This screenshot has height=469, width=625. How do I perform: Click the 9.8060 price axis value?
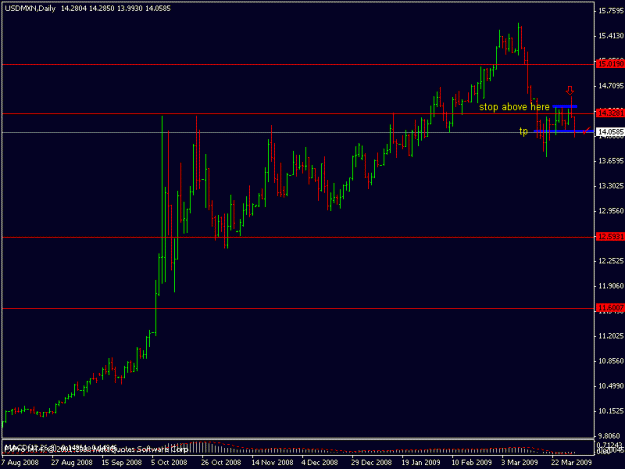click(611, 436)
